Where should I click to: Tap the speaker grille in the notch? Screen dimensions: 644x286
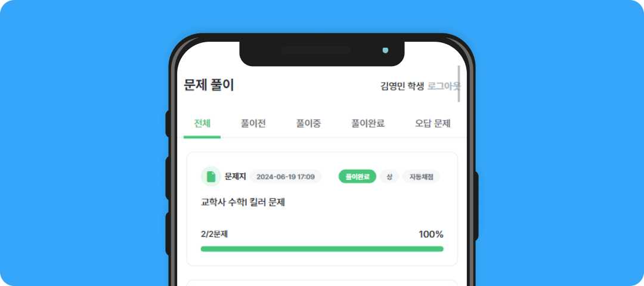pos(317,51)
